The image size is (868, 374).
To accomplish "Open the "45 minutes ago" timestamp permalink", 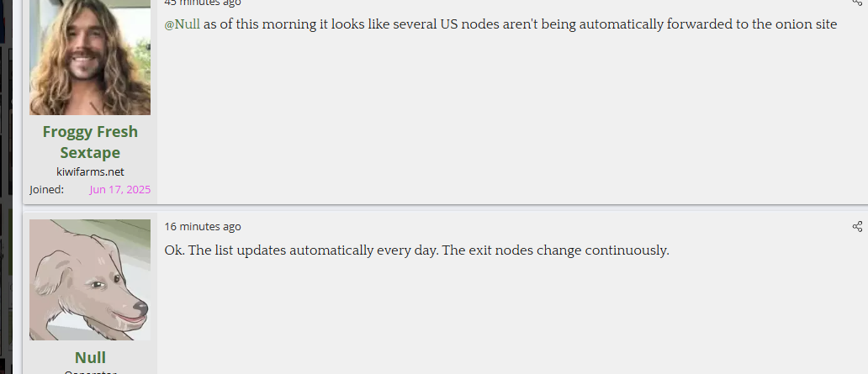I will tap(203, 3).
